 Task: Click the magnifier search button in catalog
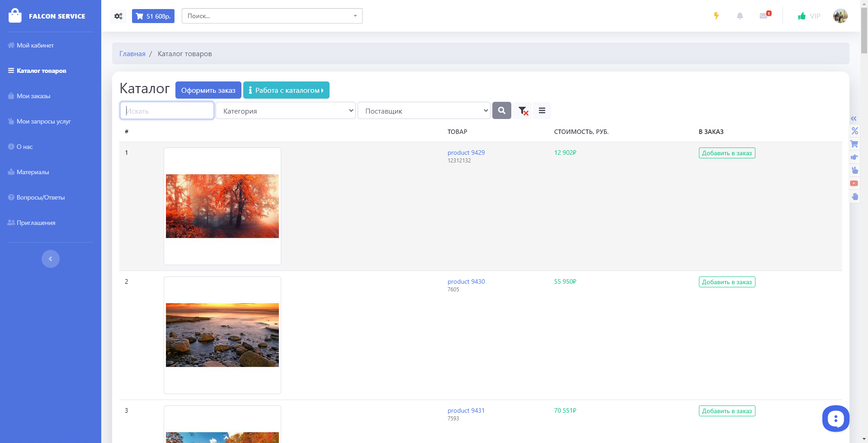point(501,110)
